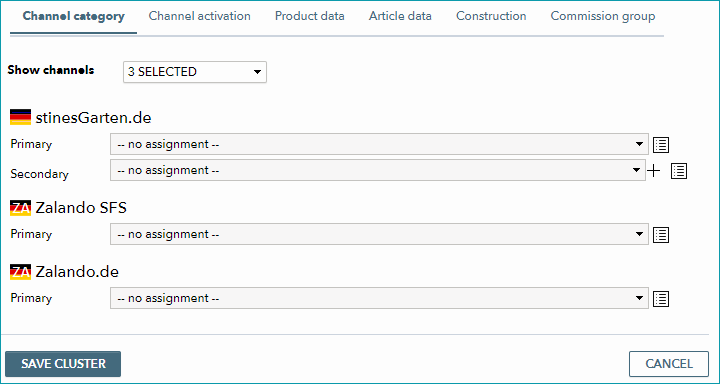Open the Product data tab
This screenshot has width=720, height=384.
pos(309,16)
